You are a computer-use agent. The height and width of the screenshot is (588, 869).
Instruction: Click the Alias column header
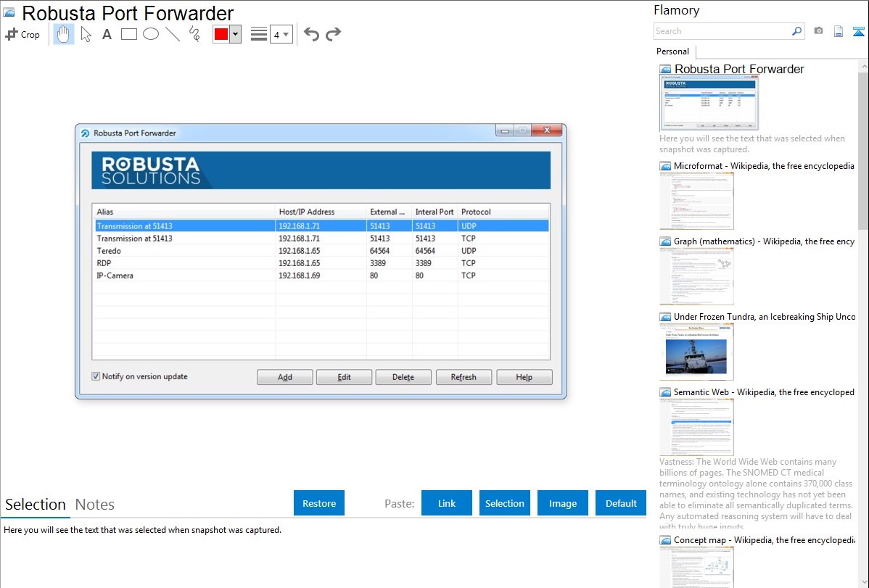[x=184, y=212]
